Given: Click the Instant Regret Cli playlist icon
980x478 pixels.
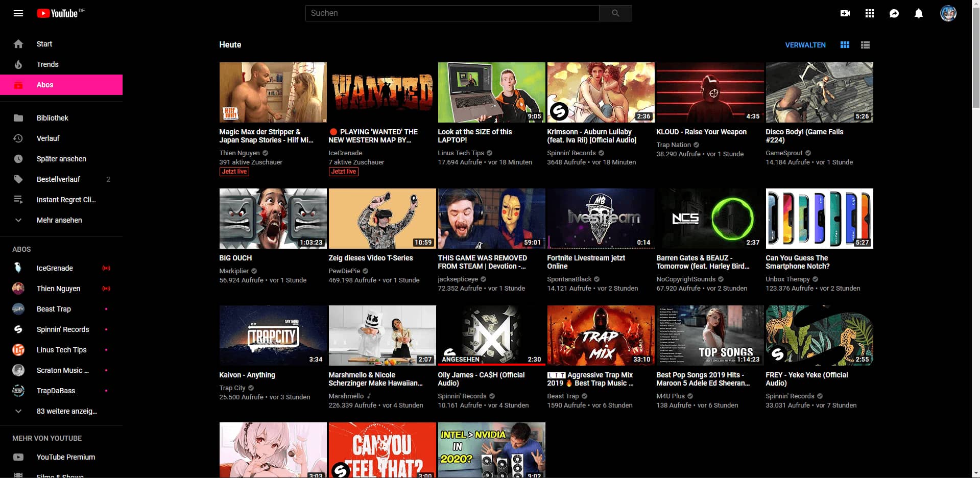Looking at the screenshot, I should (18, 200).
